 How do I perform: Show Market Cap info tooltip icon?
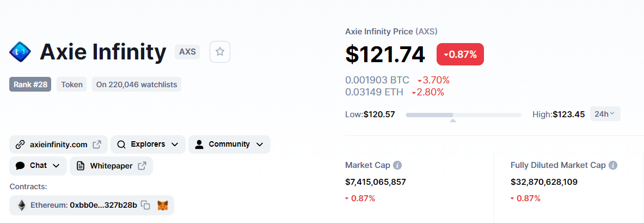[397, 165]
